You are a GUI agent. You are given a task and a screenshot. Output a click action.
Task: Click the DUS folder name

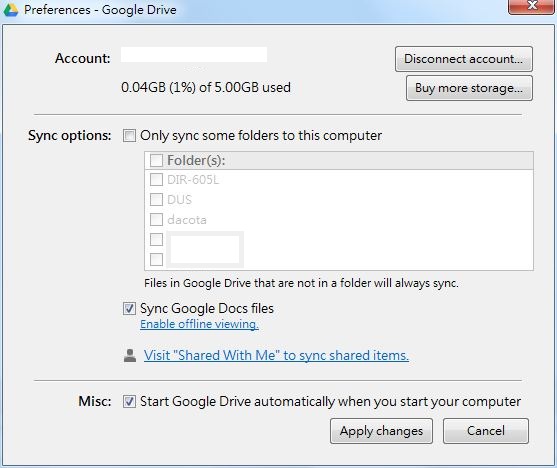point(179,200)
